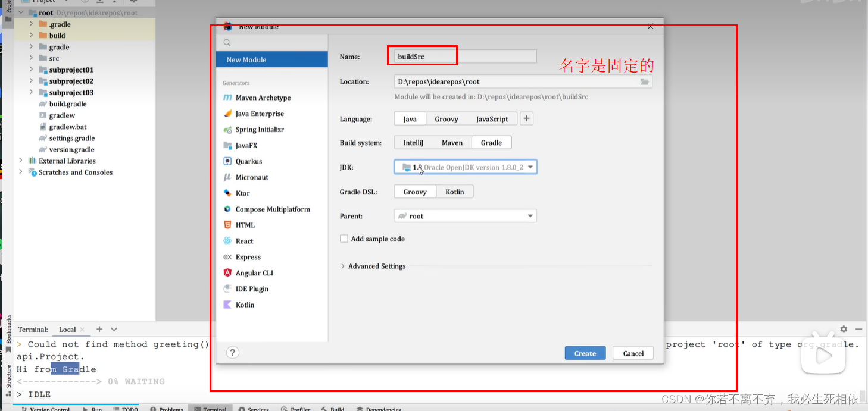Image resolution: width=868 pixels, height=411 pixels.
Task: Close the Local terminal tab
Action: (x=82, y=330)
